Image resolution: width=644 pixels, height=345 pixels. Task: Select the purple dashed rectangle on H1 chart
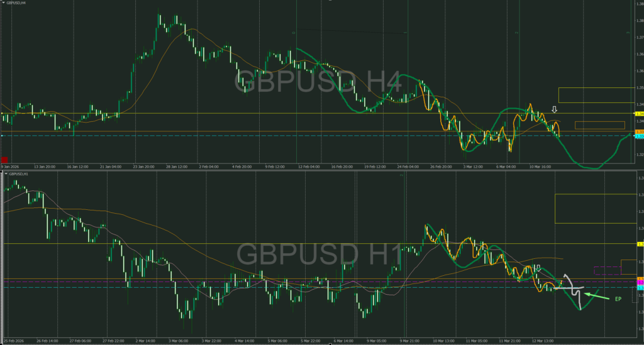607,270
